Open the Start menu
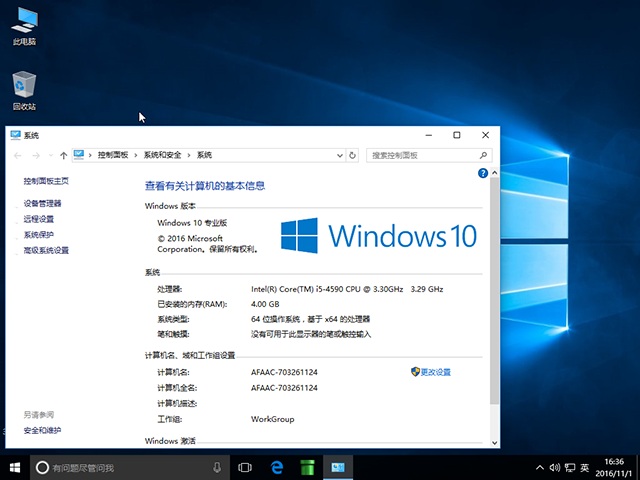Viewport: 640px width, 480px height. tap(15, 467)
